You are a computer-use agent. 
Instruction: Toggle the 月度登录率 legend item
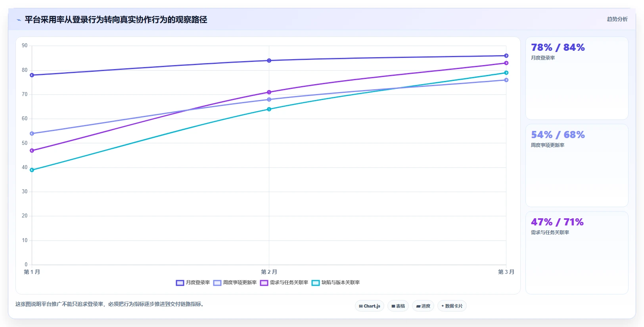[193, 283]
